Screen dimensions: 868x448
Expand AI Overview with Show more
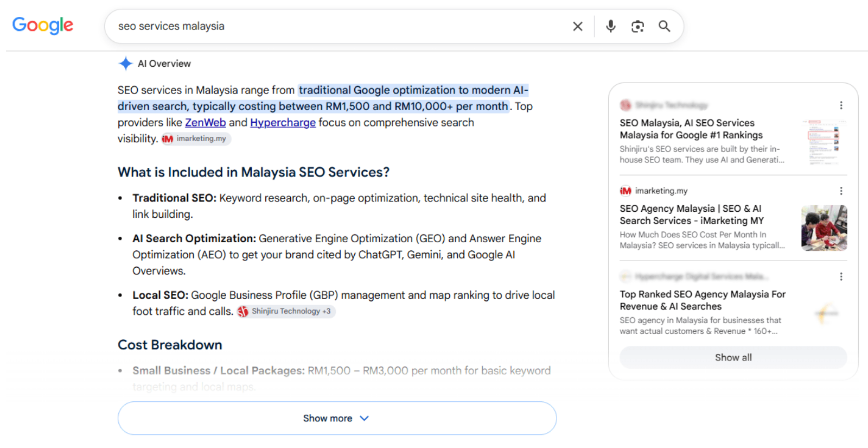click(x=337, y=418)
